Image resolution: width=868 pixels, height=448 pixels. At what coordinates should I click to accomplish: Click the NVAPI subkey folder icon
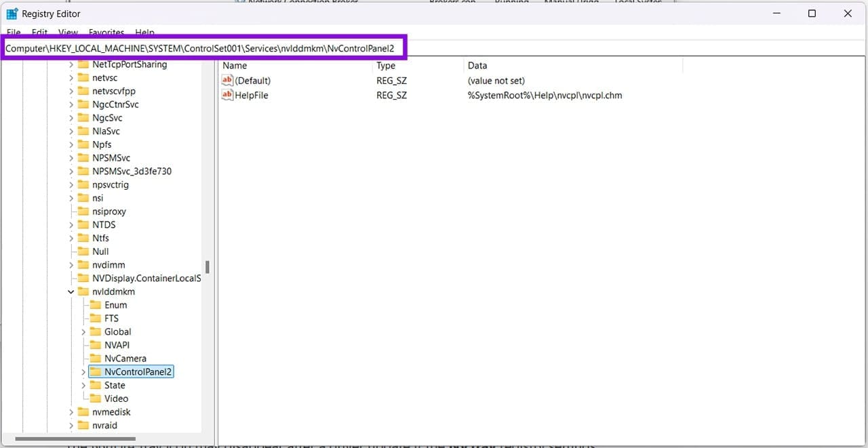[x=95, y=345]
